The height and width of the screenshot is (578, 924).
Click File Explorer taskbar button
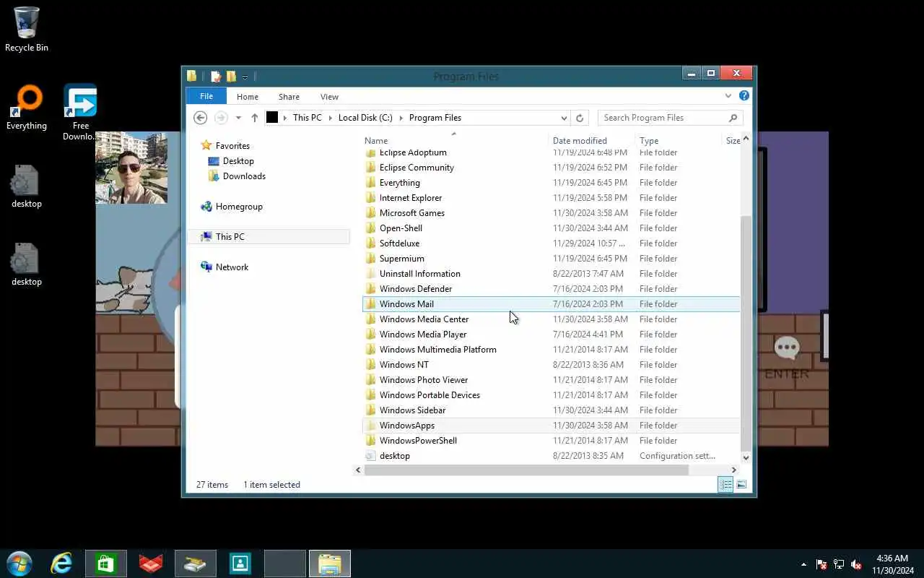(x=330, y=564)
